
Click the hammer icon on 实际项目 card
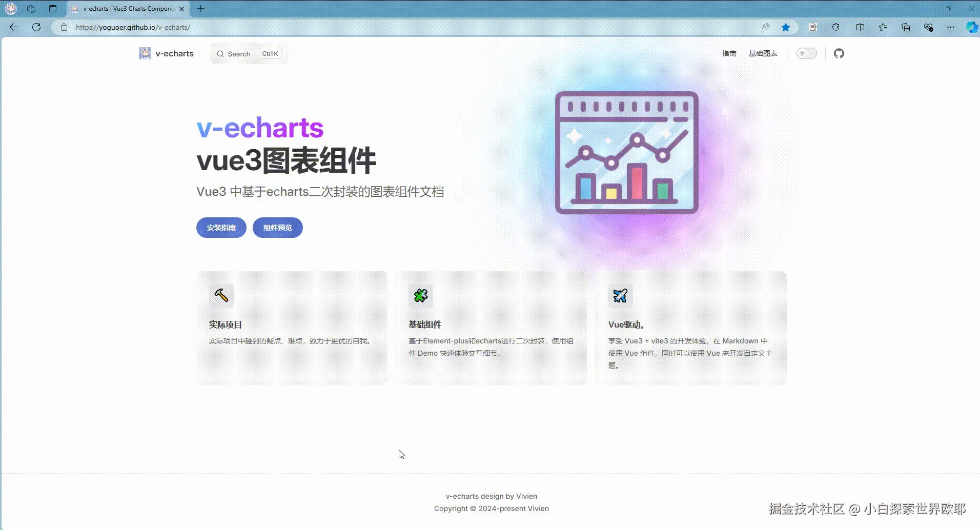coord(220,295)
